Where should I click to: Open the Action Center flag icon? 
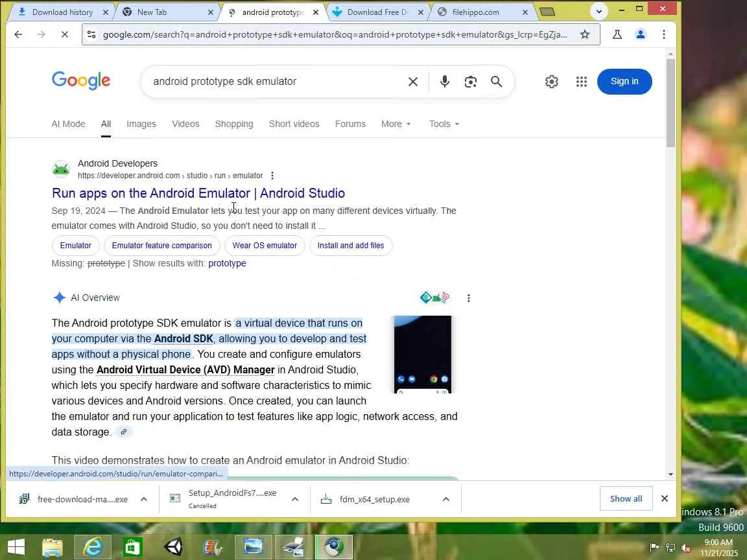pyautogui.click(x=654, y=548)
